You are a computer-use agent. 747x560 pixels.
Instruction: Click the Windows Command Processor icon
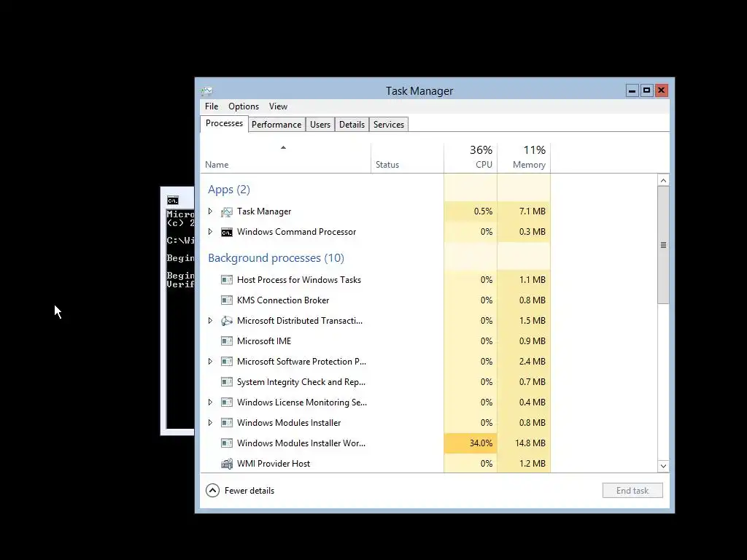point(227,232)
